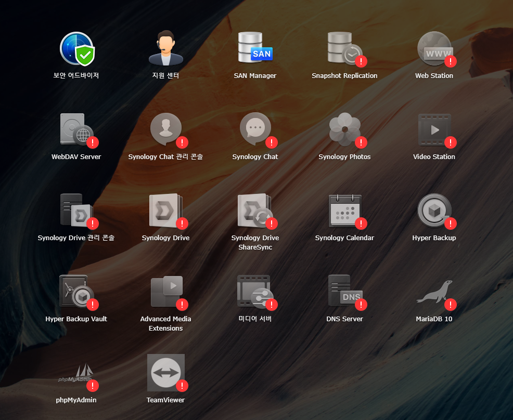Image resolution: width=513 pixels, height=420 pixels.
Task: Open Web Station
Action: point(434,49)
